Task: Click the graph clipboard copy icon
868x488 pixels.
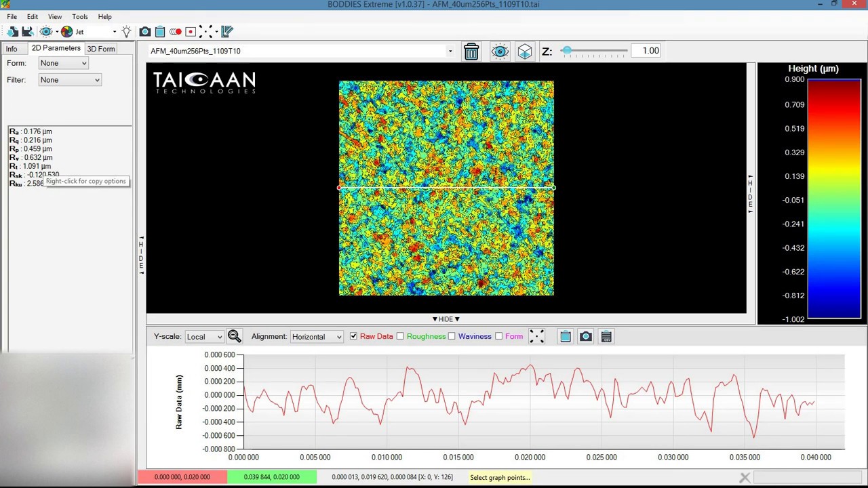Action: [x=566, y=336]
